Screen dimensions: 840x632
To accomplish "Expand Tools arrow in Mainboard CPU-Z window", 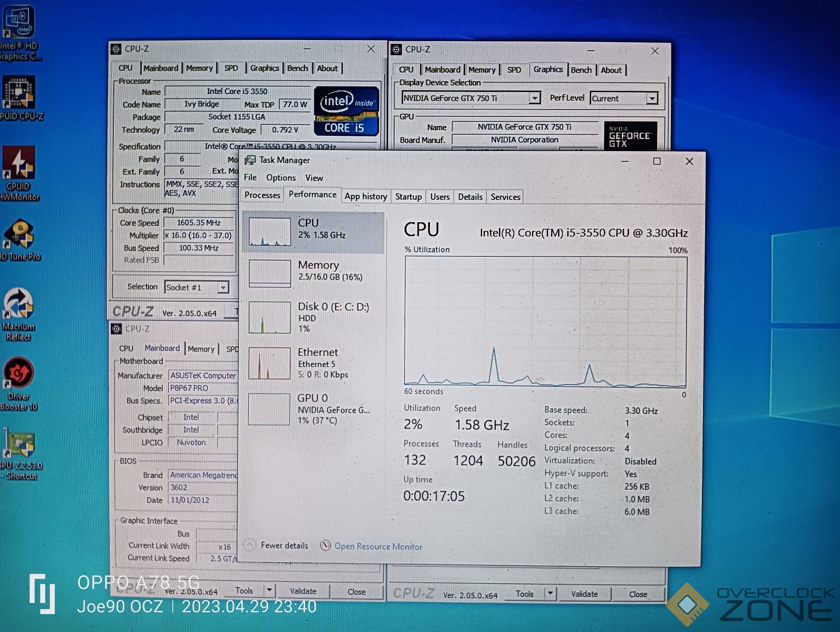I will [269, 590].
